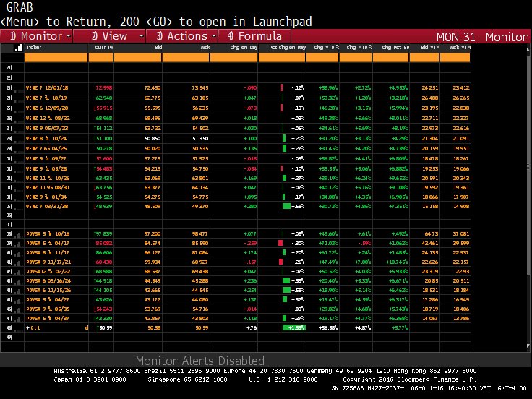Click chart icon on PDVSA 5 ⅜ 04/27 row

(x=17, y=300)
